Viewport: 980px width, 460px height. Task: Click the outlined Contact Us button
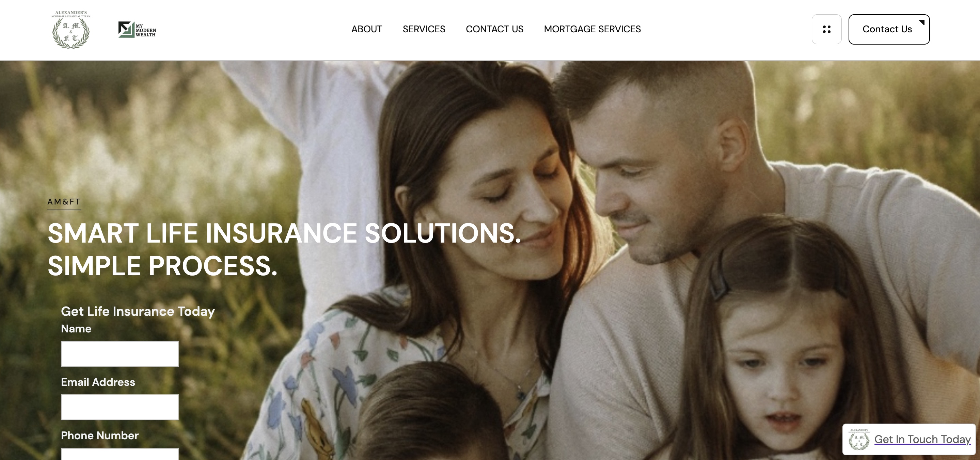889,29
